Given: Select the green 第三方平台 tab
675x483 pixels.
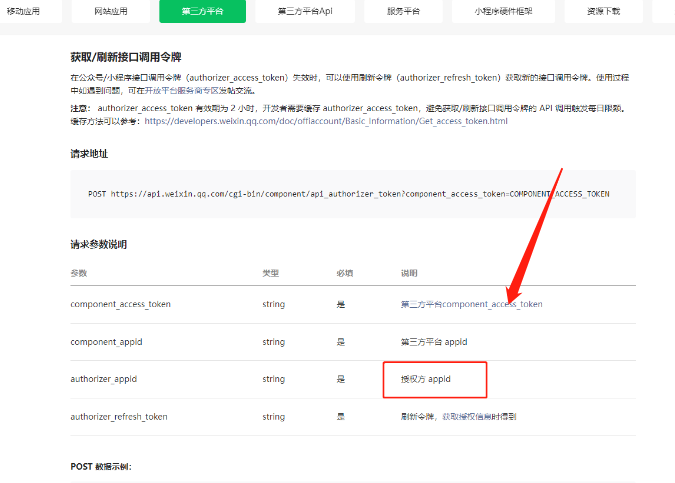Looking at the screenshot, I should pos(202,11).
